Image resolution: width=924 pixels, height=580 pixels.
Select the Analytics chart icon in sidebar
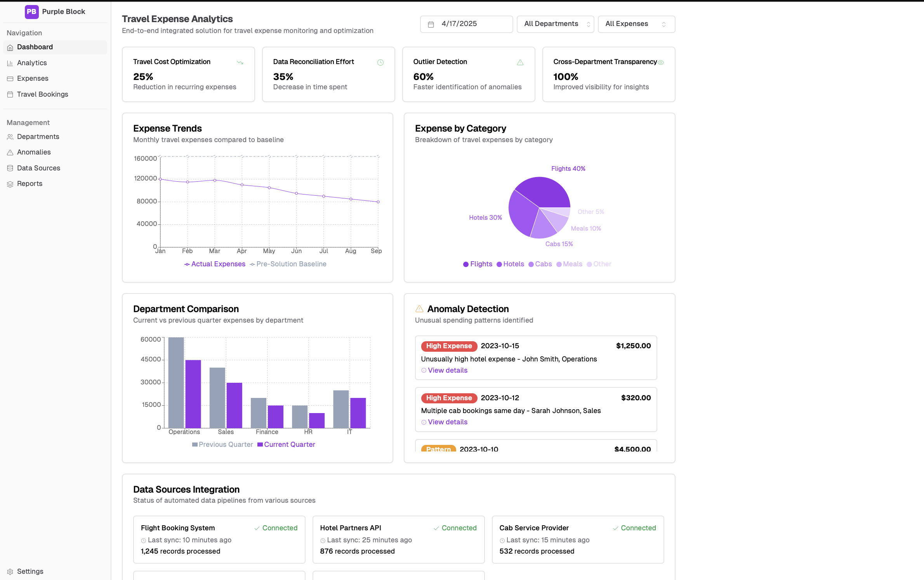tap(10, 63)
